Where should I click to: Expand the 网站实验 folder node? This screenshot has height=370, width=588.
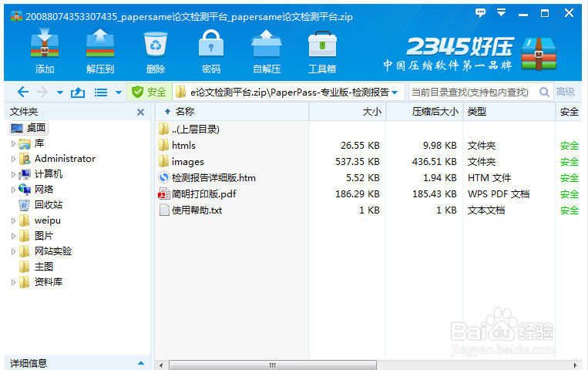coord(13,251)
